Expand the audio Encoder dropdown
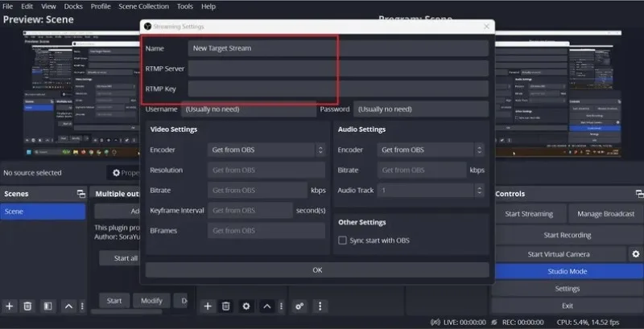 tap(431, 150)
